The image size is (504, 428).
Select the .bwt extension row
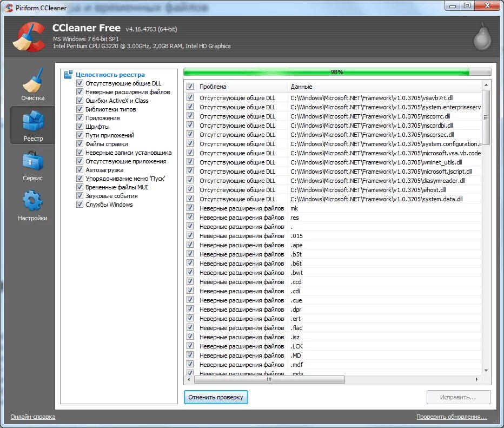[x=333, y=273]
